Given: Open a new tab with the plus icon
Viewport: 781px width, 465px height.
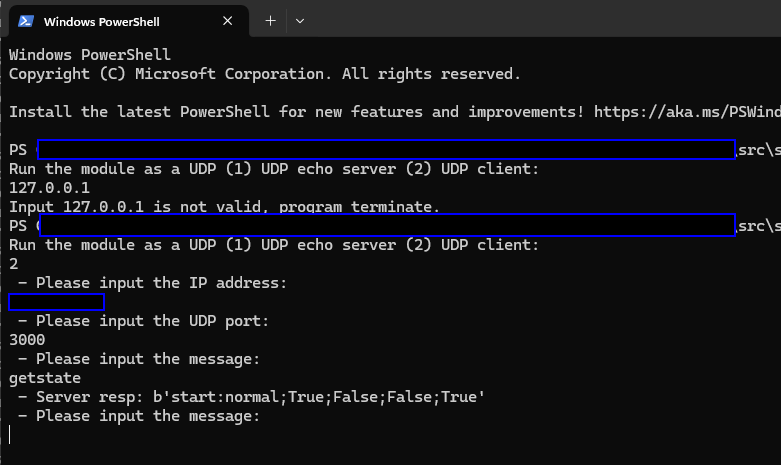Looking at the screenshot, I should click(270, 21).
